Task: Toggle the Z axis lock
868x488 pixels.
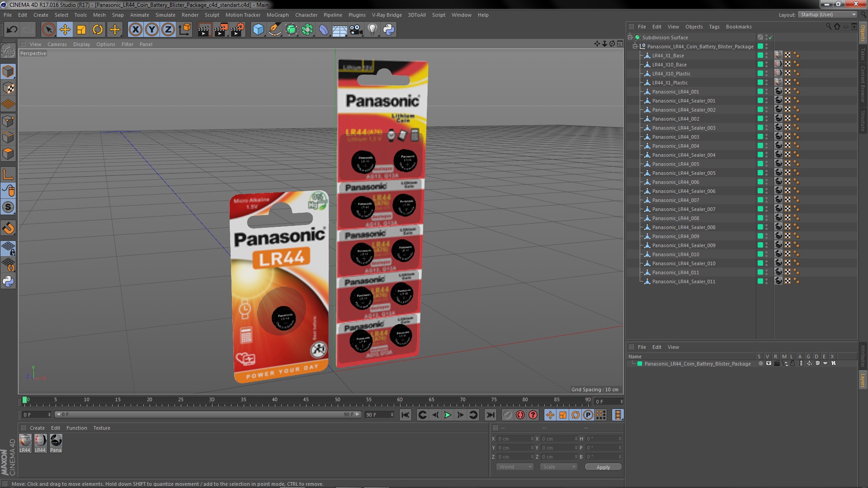Action: [168, 30]
